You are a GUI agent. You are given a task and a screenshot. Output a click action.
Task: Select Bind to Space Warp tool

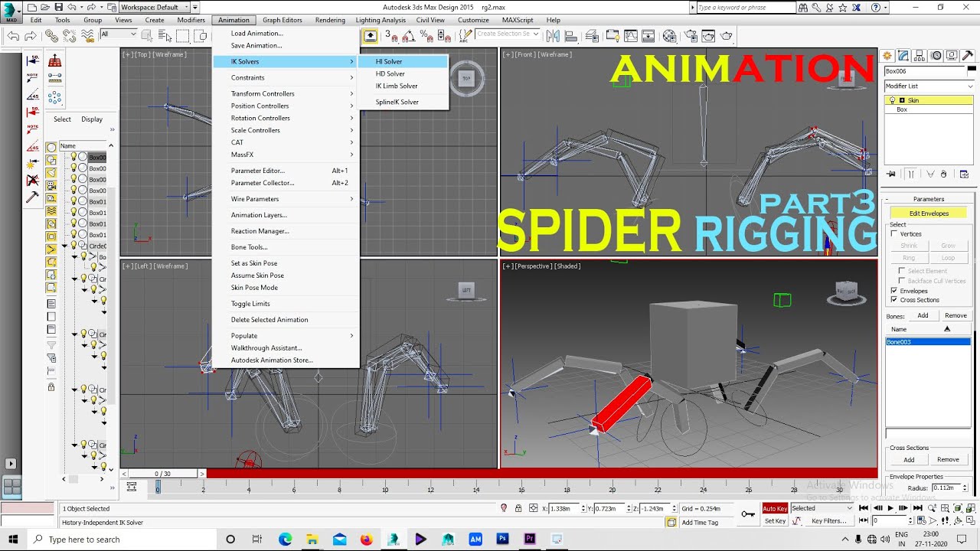(x=88, y=35)
